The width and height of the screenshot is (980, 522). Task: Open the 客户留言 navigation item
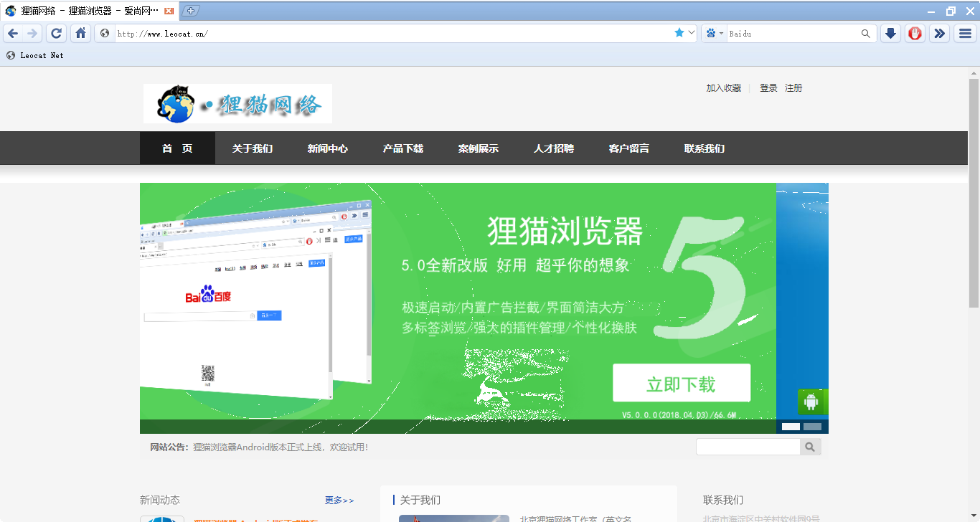tap(629, 148)
